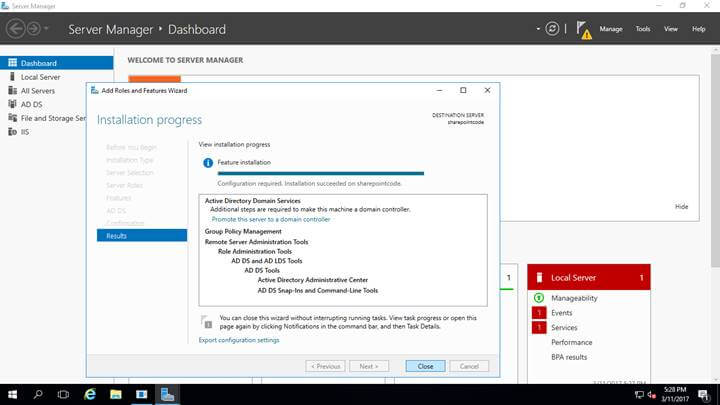Click the Server Manager taskbar icon
Image resolution: width=720 pixels, height=405 pixels.
pos(167,394)
